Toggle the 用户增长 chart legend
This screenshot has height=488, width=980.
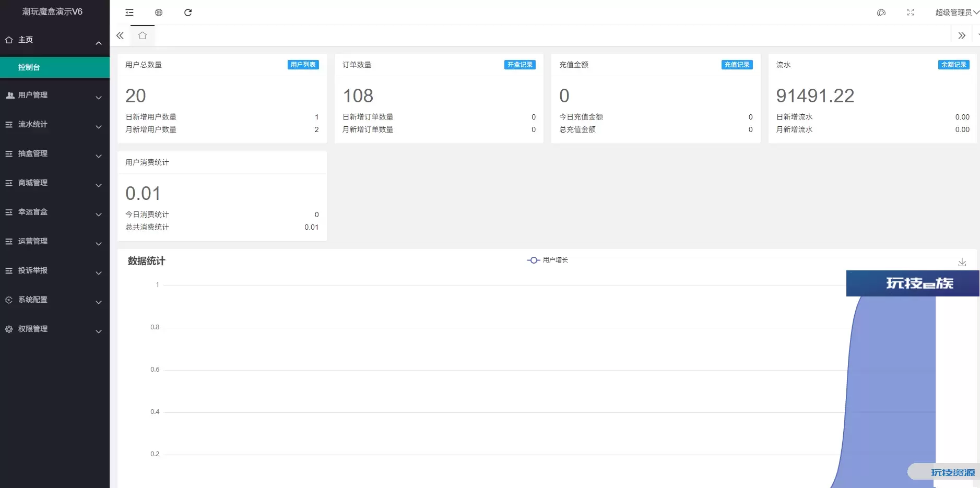pos(548,260)
